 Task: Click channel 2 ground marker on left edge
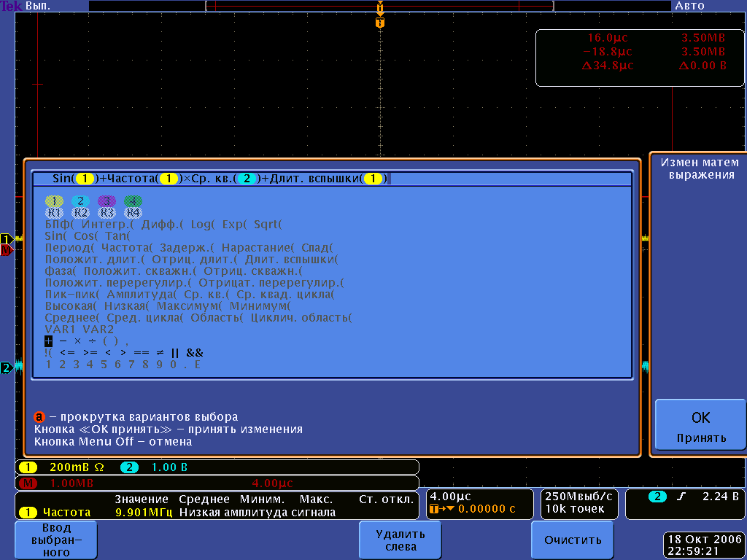[x=7, y=367]
